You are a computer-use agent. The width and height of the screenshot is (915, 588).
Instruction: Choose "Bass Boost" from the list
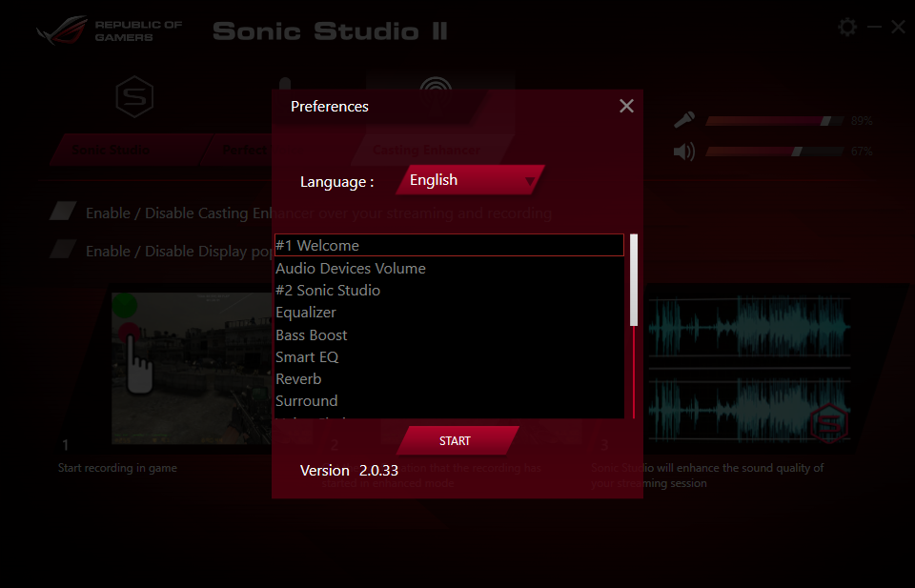click(449, 335)
